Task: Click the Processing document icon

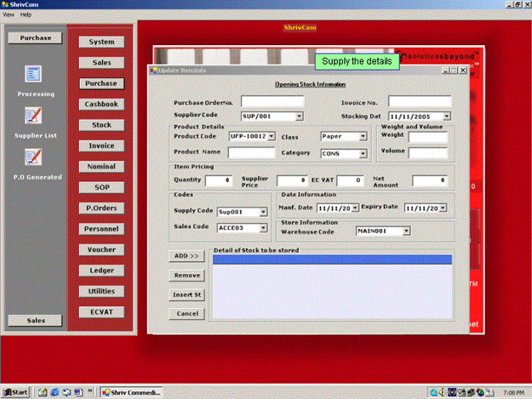Action: 33,73
